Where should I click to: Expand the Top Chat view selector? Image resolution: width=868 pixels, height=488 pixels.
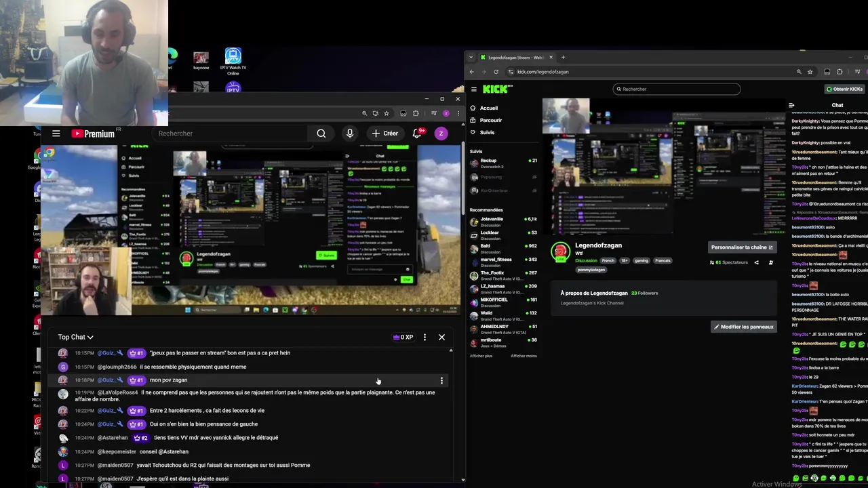(75, 337)
